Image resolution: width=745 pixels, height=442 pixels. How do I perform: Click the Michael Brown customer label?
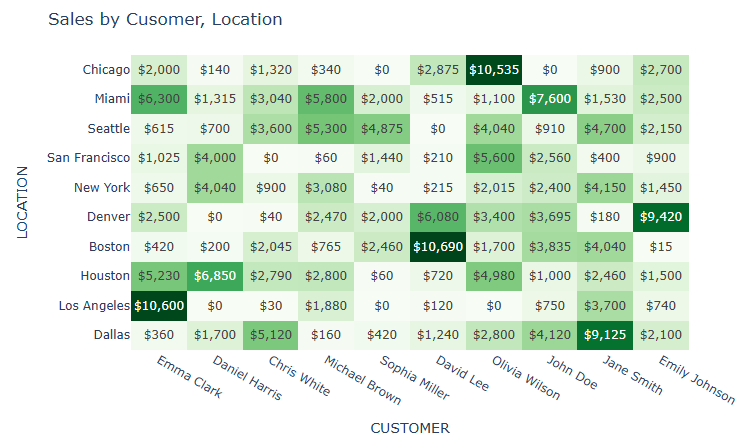[363, 380]
